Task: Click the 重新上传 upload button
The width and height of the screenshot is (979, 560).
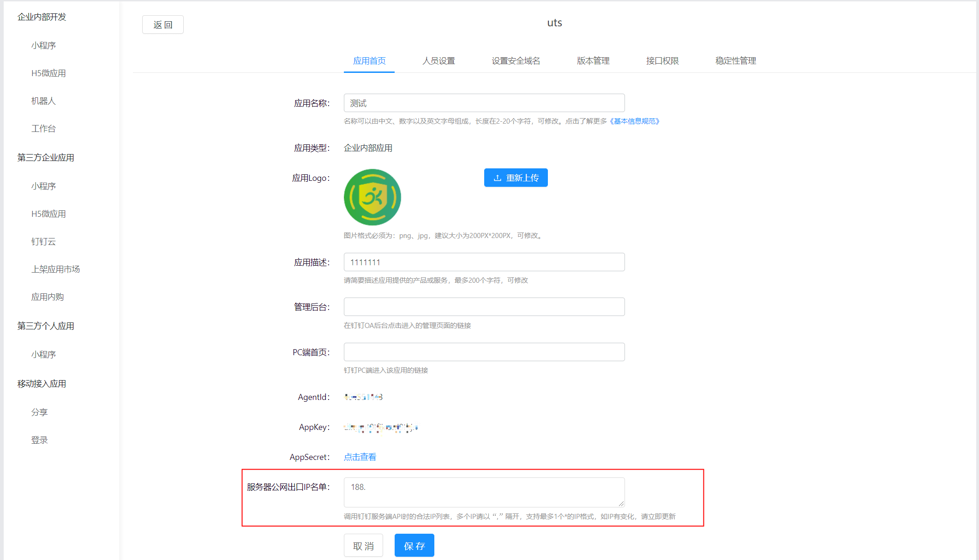Action: tap(516, 178)
